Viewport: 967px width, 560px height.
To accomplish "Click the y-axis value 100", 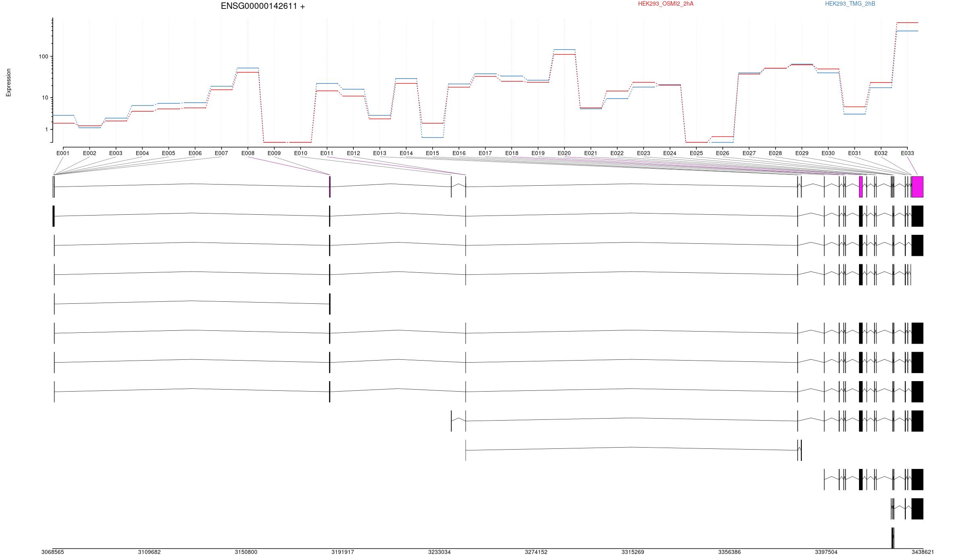I will [x=43, y=56].
